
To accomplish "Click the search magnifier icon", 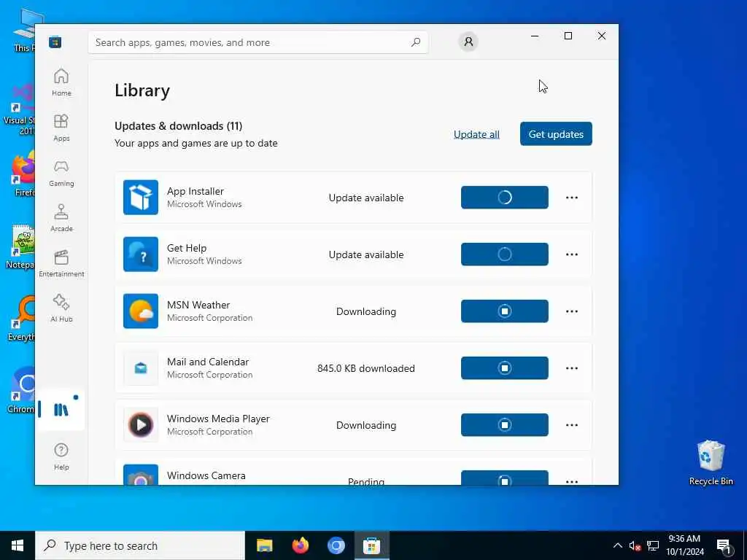I will [416, 42].
